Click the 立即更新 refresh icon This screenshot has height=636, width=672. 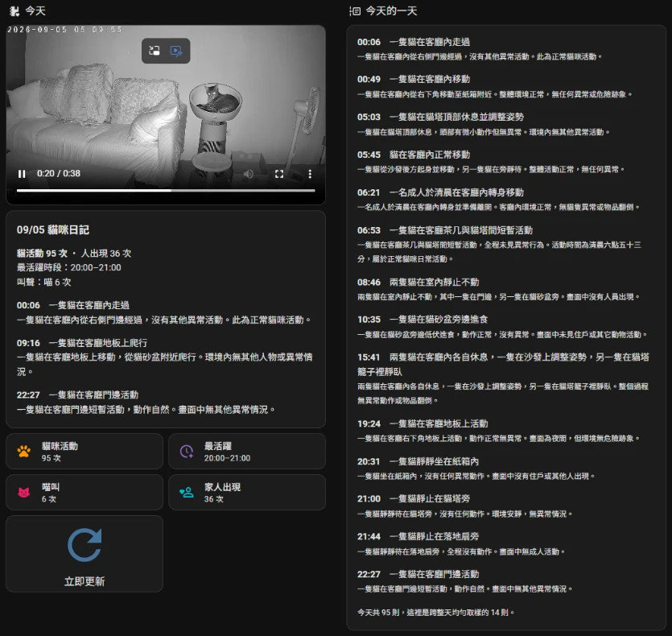[85, 545]
